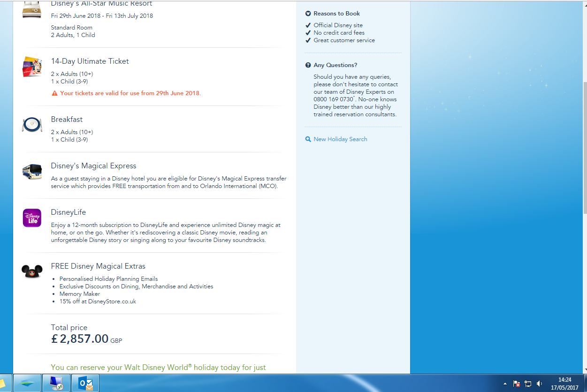The image size is (587, 392).
Task: Open the remote desktop connection taskbar icon
Action: (56, 383)
